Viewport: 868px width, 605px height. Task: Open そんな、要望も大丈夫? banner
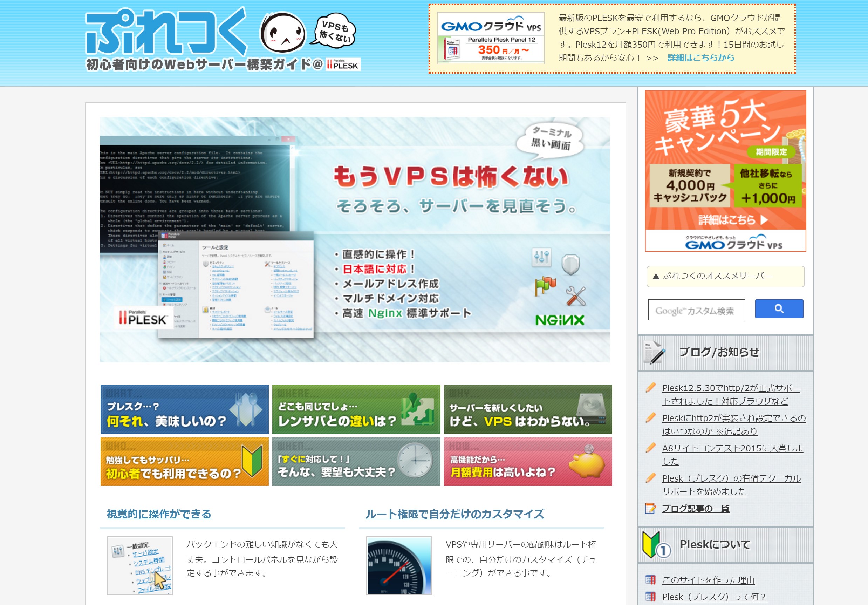356,462
